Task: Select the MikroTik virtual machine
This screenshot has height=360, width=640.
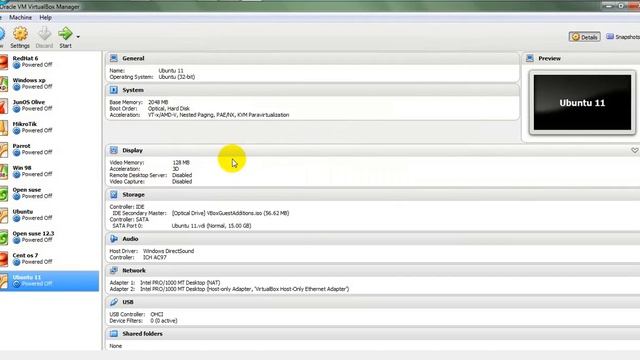Action: pyautogui.click(x=49, y=127)
